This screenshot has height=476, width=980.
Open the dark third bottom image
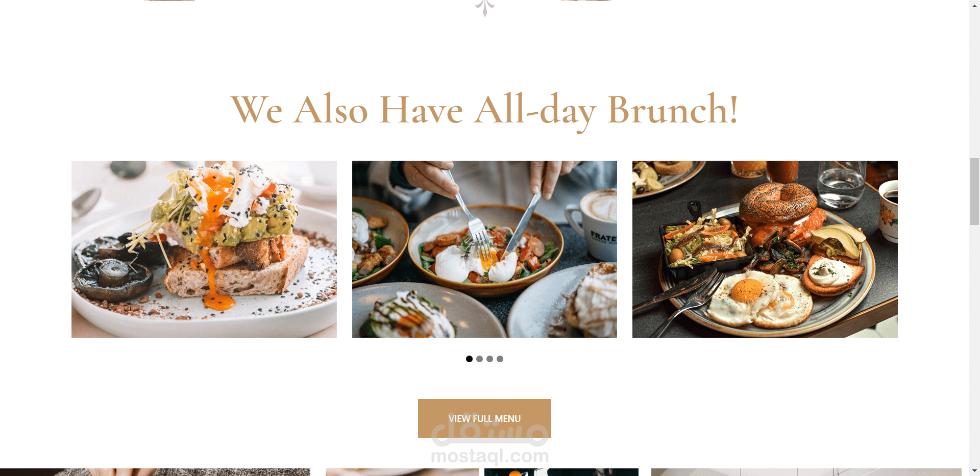click(x=561, y=472)
